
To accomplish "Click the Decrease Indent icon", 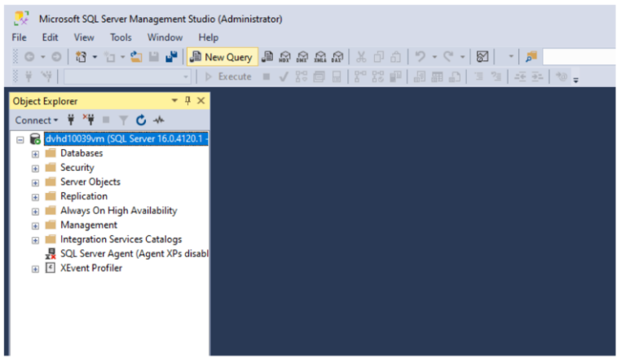I will pyautogui.click(x=520, y=77).
